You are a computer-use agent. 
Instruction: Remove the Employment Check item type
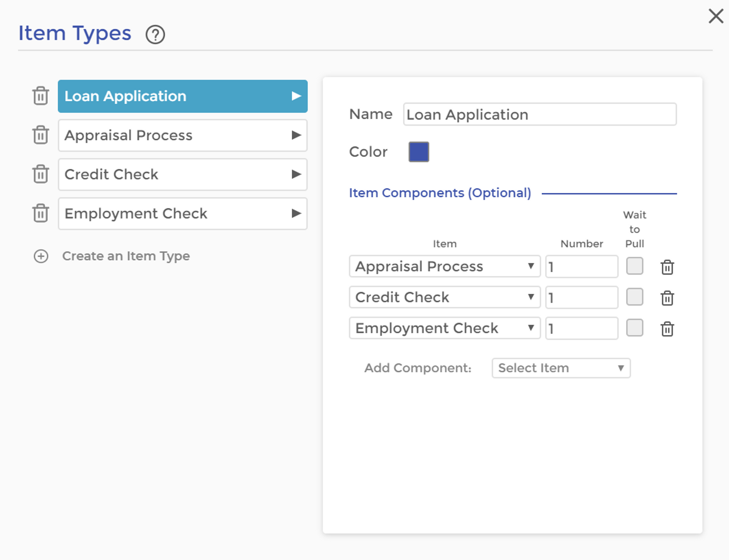41,213
